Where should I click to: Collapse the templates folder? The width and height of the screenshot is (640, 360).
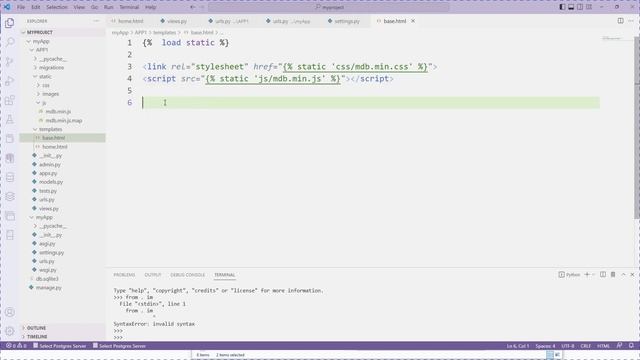pyautogui.click(x=63, y=129)
